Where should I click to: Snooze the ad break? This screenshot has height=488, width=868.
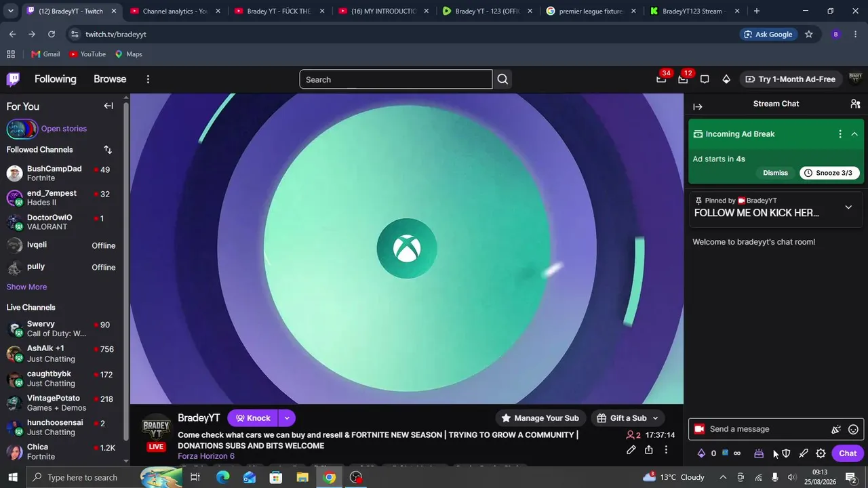pos(829,173)
